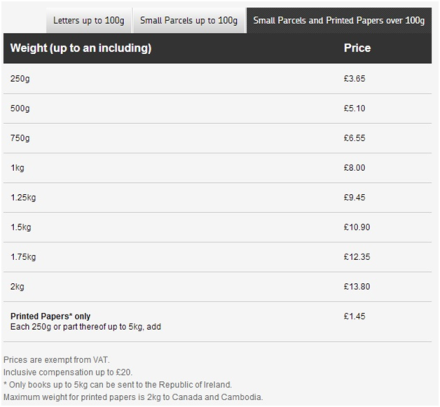Click the 1kg weight entry

pos(17,168)
